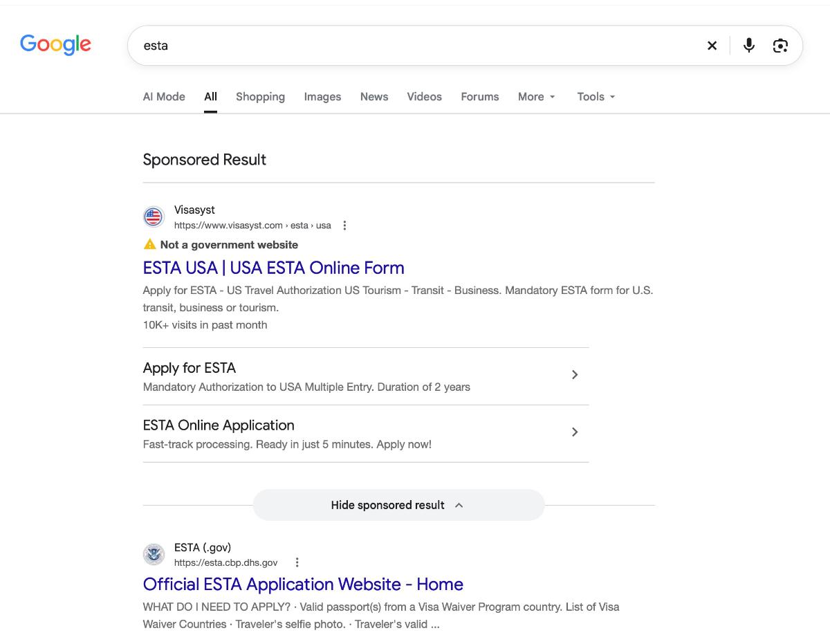The width and height of the screenshot is (830, 644).
Task: Click Mandatory Authorization to USA description
Action: pyautogui.click(x=306, y=387)
